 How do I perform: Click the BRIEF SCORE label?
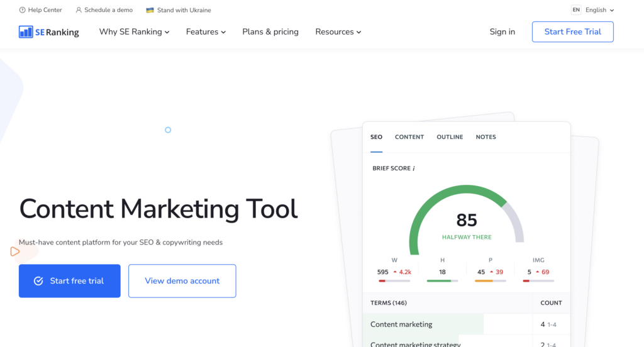[391, 168]
